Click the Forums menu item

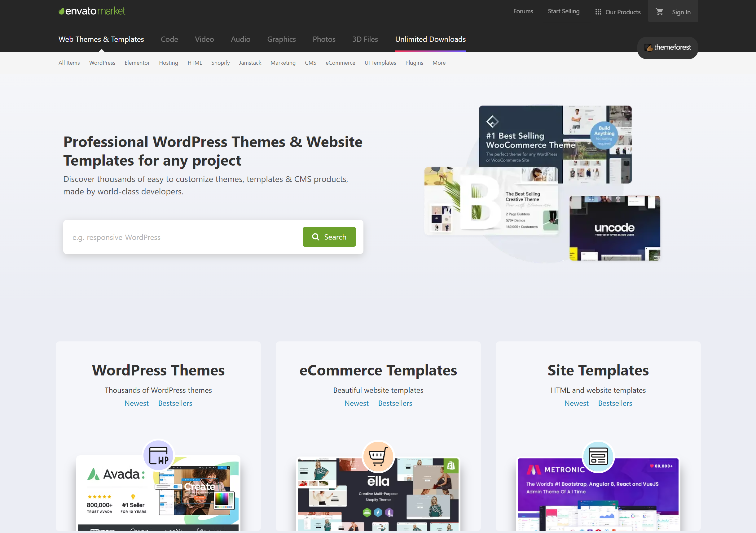[x=522, y=11]
